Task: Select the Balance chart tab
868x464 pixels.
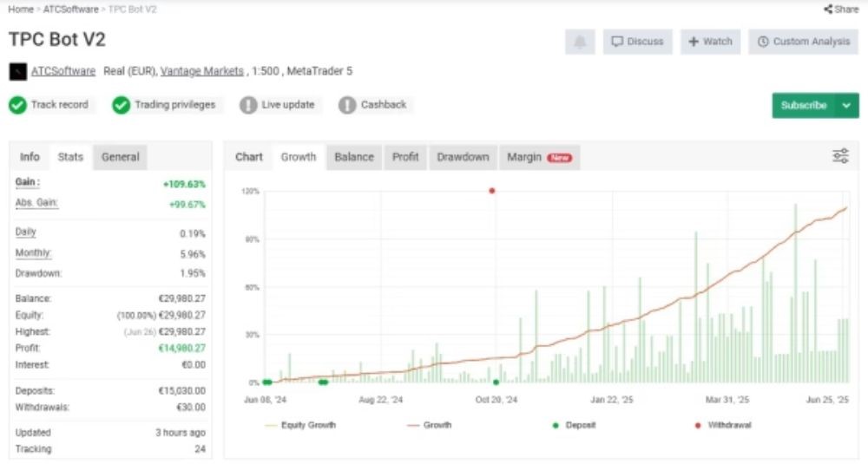Action: click(354, 157)
